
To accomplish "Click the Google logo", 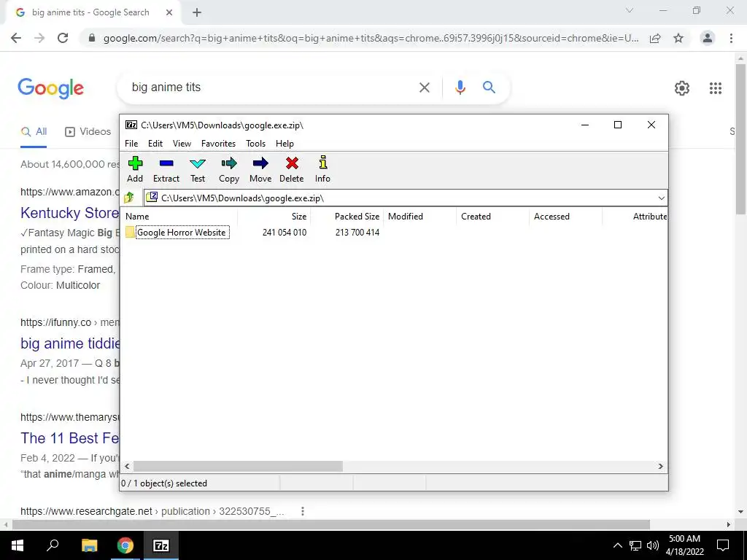I will tap(51, 88).
